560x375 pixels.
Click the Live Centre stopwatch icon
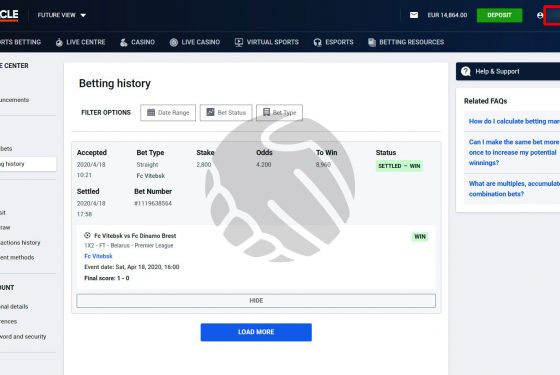click(x=59, y=42)
